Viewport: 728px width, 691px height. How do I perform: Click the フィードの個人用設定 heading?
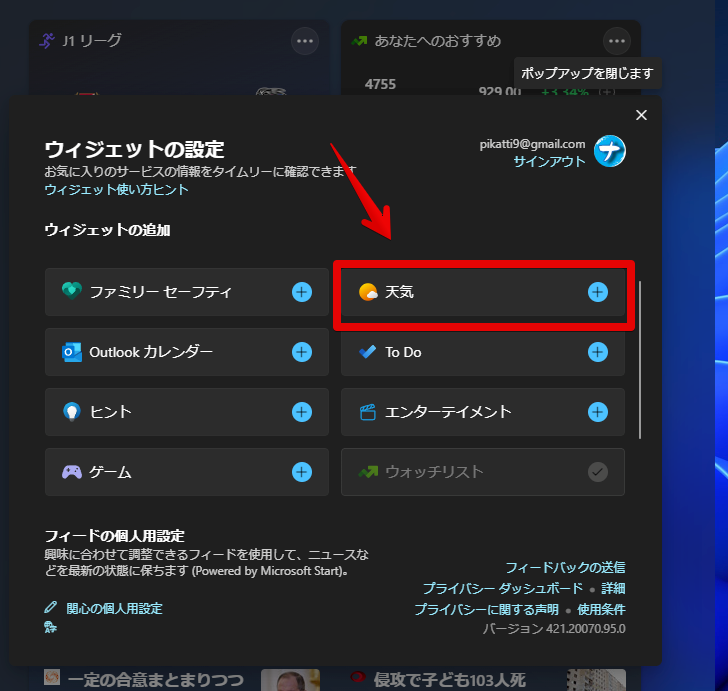coord(114,536)
